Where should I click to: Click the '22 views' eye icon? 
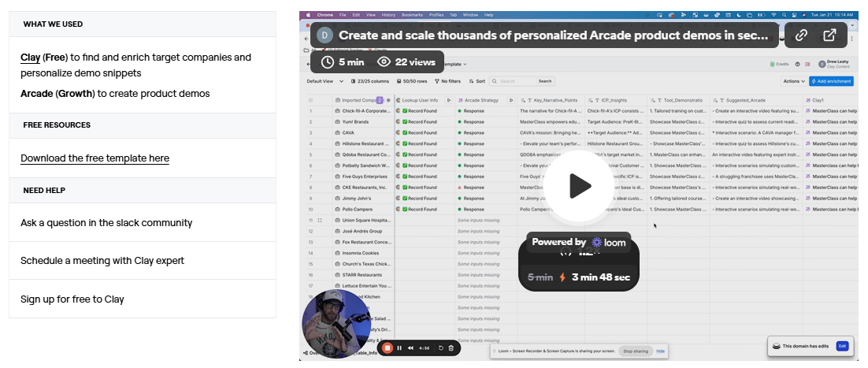pos(384,62)
